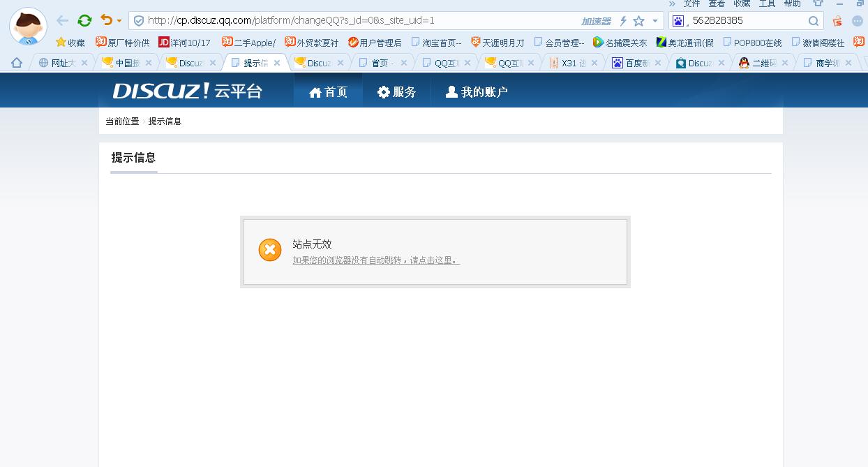Image resolution: width=868 pixels, height=467 pixels.
Task: Select the 提示信息 section heading
Action: (x=134, y=158)
